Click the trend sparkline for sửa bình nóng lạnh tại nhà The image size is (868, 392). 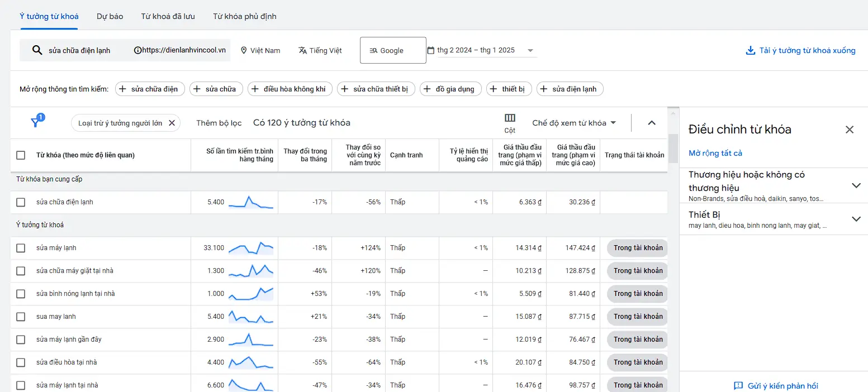click(x=251, y=294)
